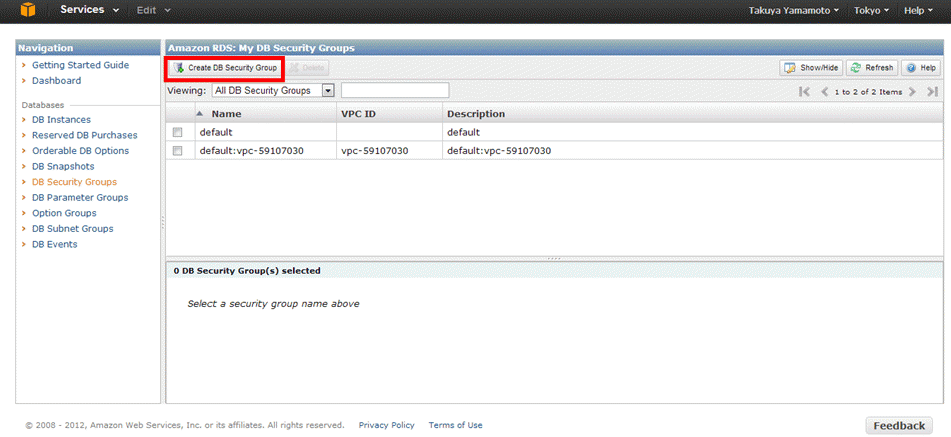Image resolution: width=951 pixels, height=437 pixels.
Task: Open the Dashboard navigation link
Action: tap(56, 81)
